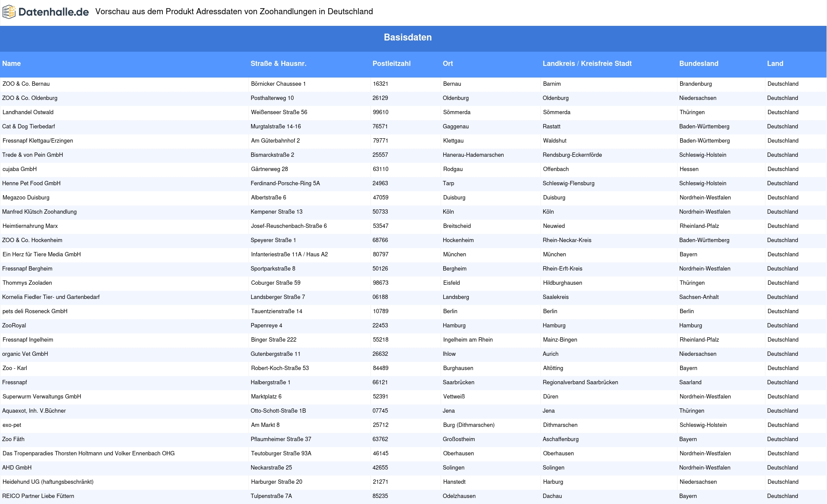Select the ZOO & Co. Oldenburg name cell
The width and height of the screenshot is (827, 504).
coord(30,98)
